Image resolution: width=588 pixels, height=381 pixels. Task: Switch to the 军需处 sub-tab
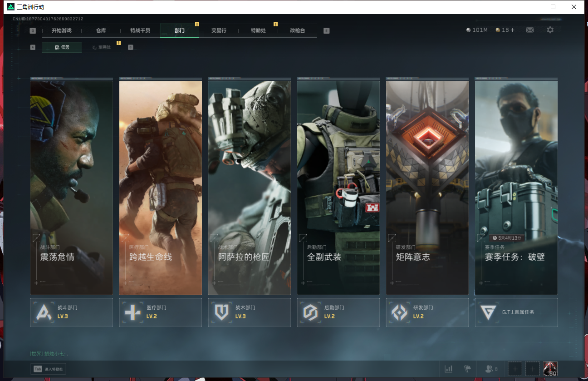[102, 47]
